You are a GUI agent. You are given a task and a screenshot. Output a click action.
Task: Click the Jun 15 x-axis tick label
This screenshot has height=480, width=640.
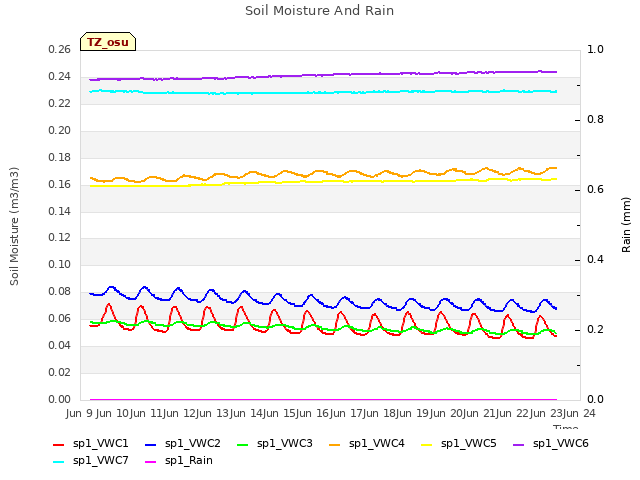point(277,413)
